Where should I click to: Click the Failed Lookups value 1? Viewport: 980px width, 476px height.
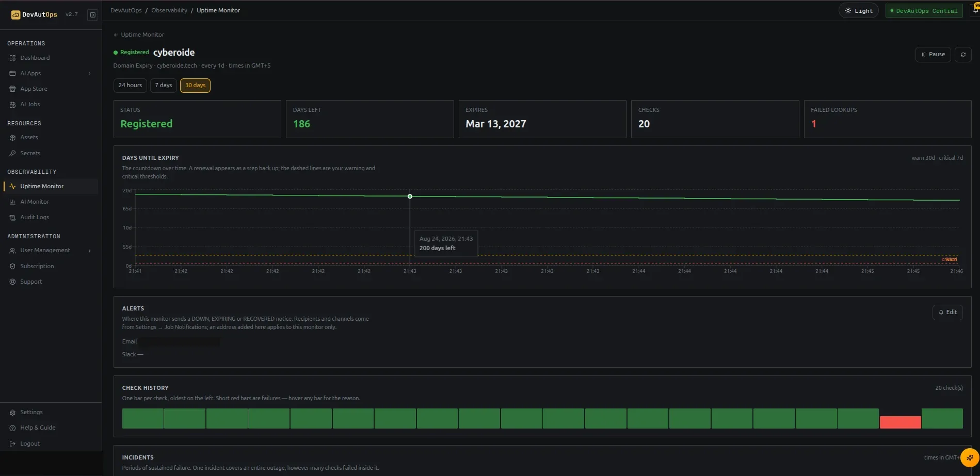pyautogui.click(x=813, y=124)
